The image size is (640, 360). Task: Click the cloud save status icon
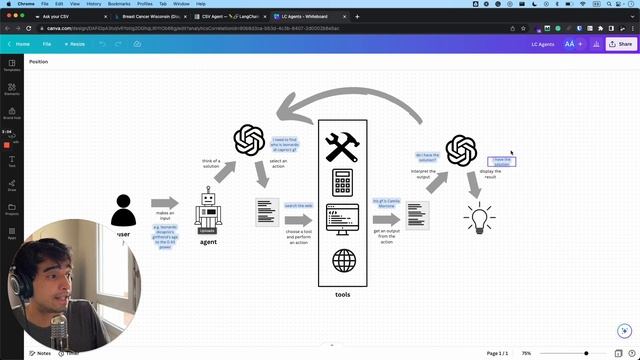click(x=137, y=44)
